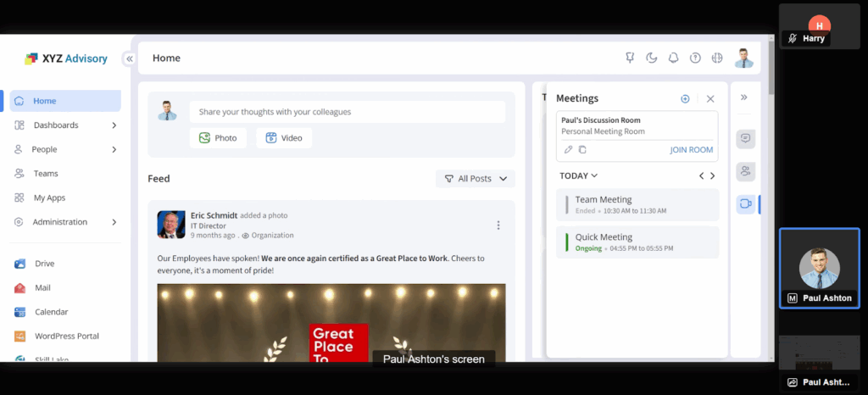Open the globe language icon

(x=717, y=58)
